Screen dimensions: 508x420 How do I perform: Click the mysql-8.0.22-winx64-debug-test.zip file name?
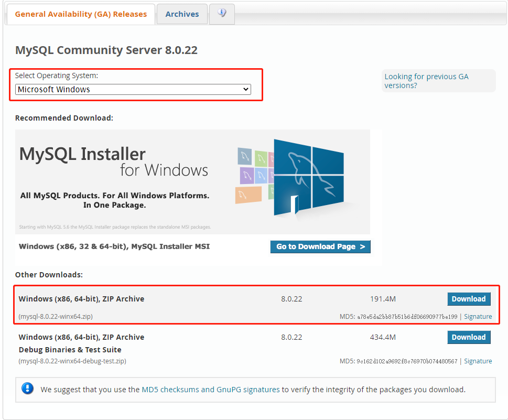(x=72, y=361)
